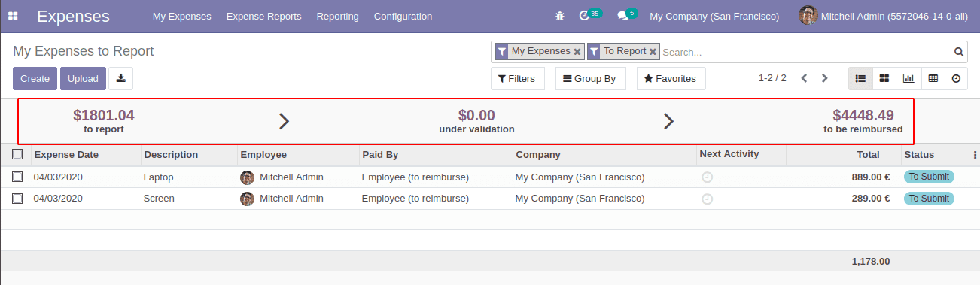
Task: Click the search magnifier icon
Action: pos(959,52)
